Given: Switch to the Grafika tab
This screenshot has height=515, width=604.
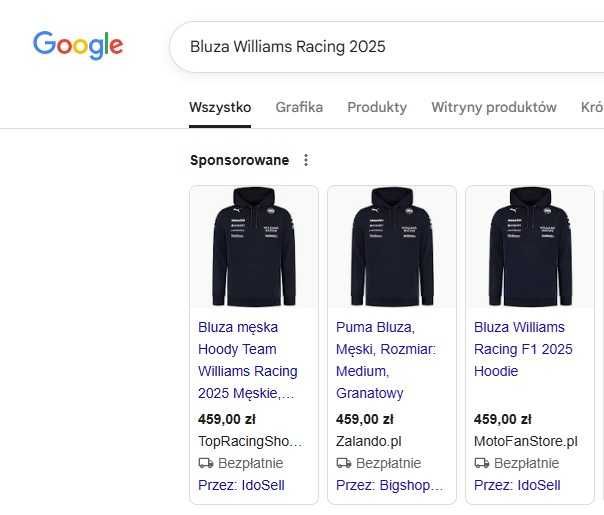Looking at the screenshot, I should [299, 107].
